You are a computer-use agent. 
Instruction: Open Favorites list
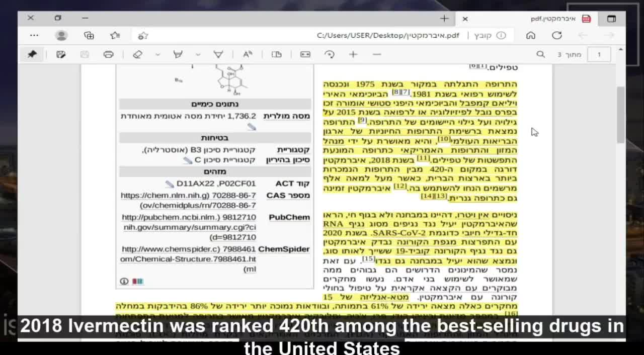(x=115, y=35)
